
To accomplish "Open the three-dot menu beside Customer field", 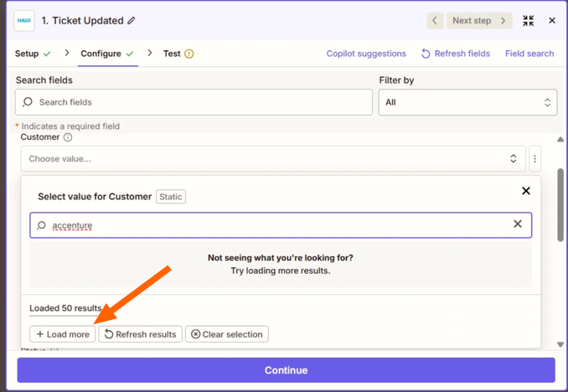I will [534, 158].
